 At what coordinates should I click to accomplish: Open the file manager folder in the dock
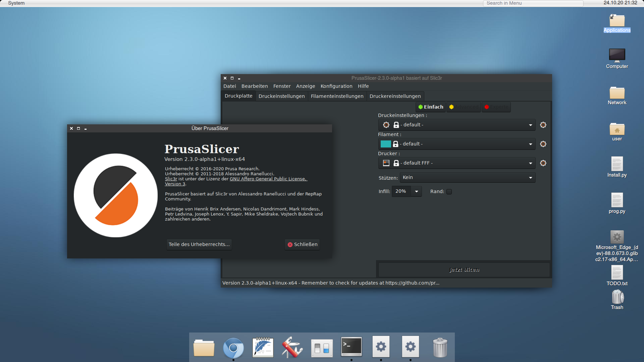pos(204,347)
